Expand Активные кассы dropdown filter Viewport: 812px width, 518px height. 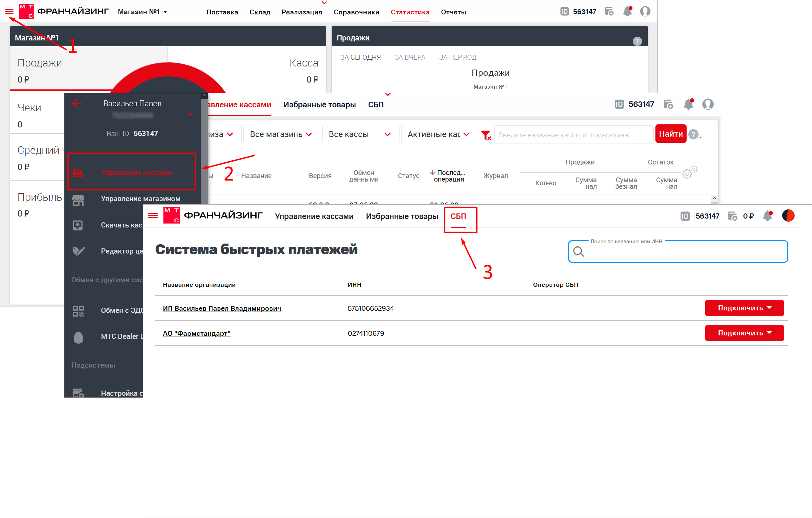439,134
